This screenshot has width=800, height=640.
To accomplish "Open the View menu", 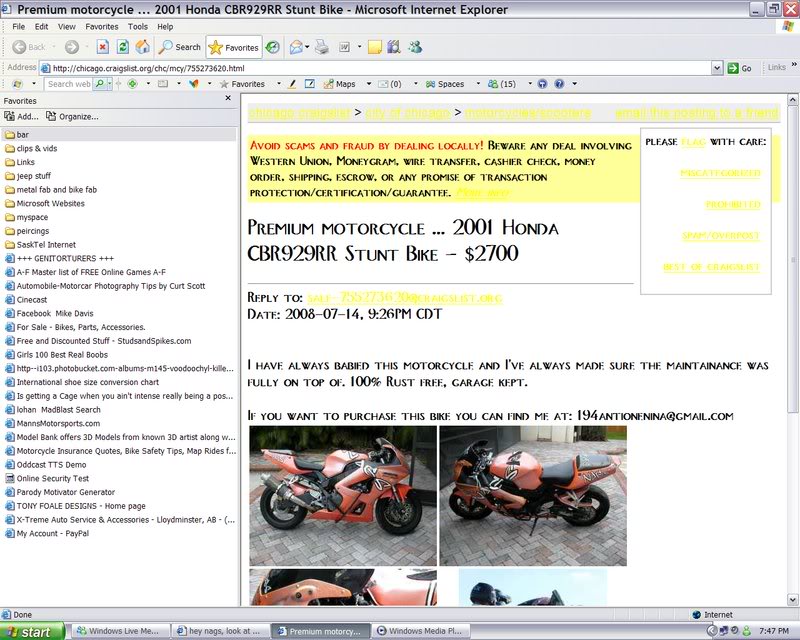I will tap(66, 26).
